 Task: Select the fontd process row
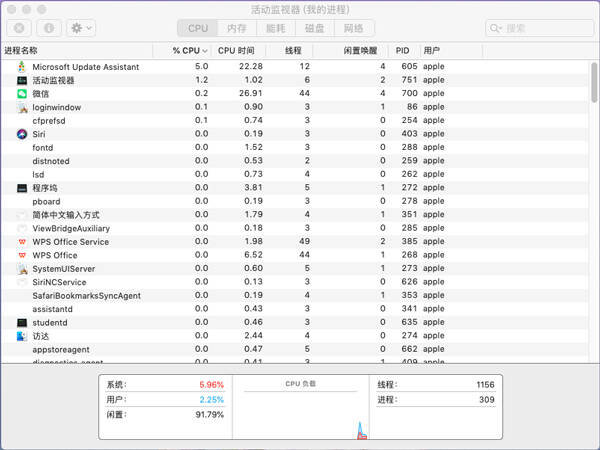[x=295, y=148]
